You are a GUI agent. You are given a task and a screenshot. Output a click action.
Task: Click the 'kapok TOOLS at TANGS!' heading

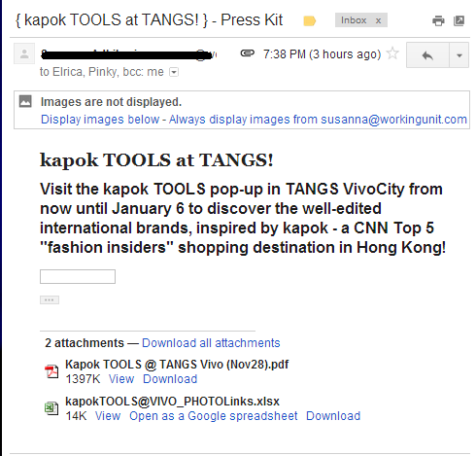[x=156, y=160]
